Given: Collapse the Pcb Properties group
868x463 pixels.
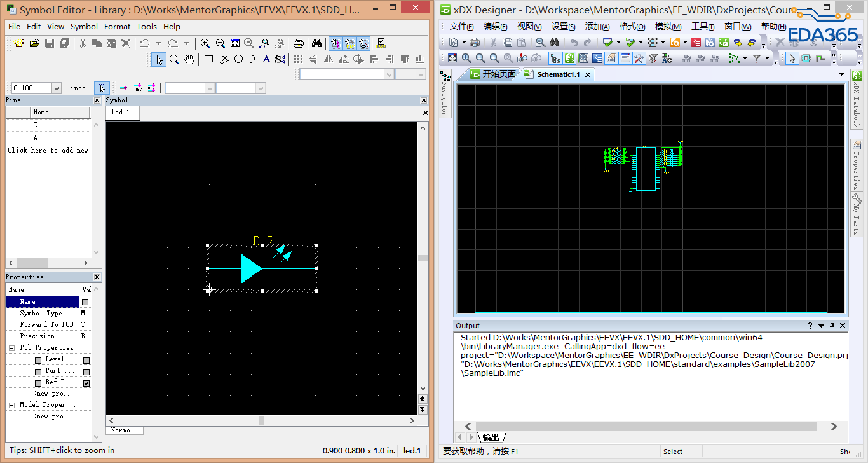Looking at the screenshot, I should click(12, 348).
